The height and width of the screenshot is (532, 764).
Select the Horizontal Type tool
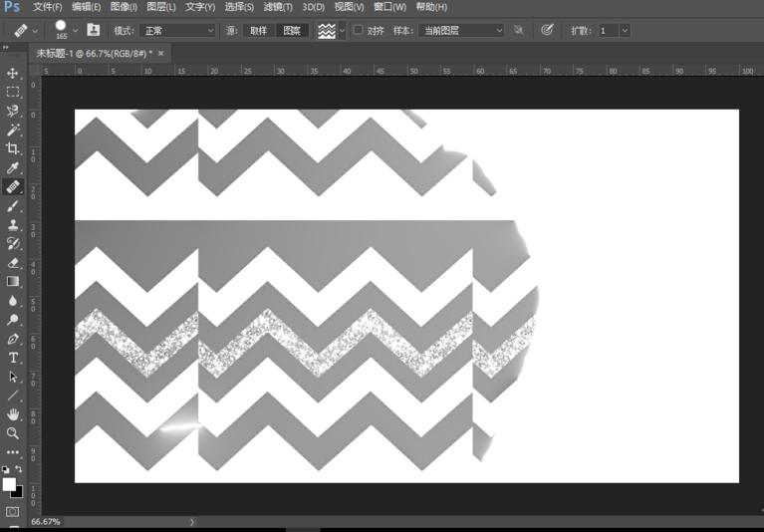click(13, 358)
